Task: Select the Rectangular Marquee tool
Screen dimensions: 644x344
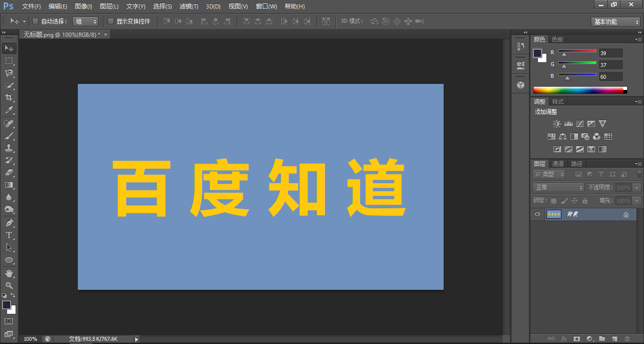Action: pos(9,61)
